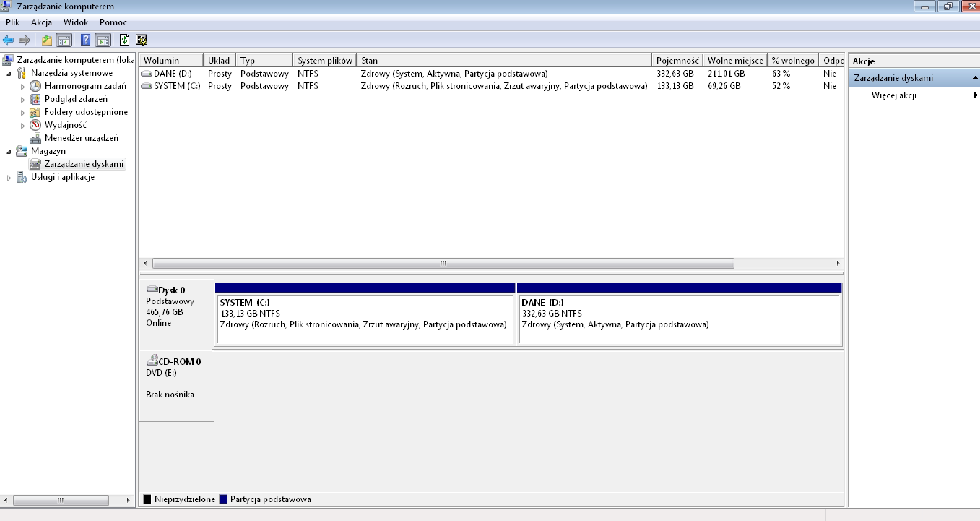The width and height of the screenshot is (980, 521).
Task: Expand the Wydajność node
Action: 23,125
